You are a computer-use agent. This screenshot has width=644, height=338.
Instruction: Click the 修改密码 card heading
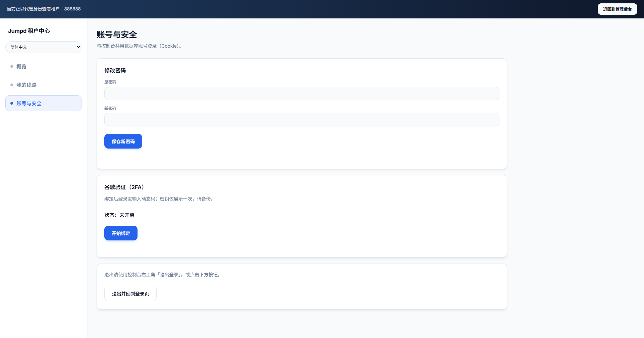point(115,70)
